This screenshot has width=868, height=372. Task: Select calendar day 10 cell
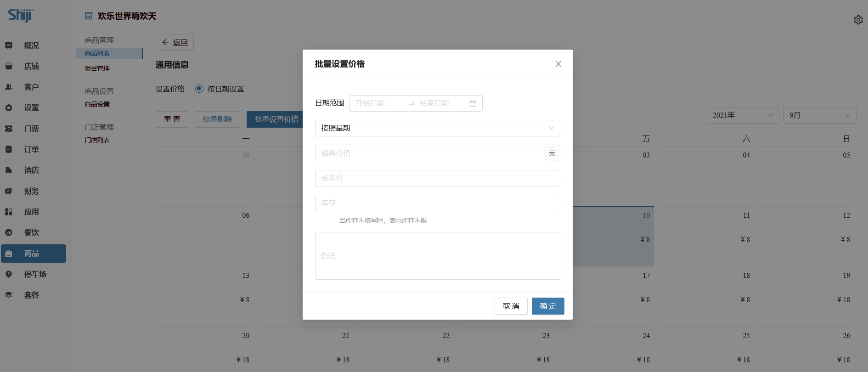point(613,237)
